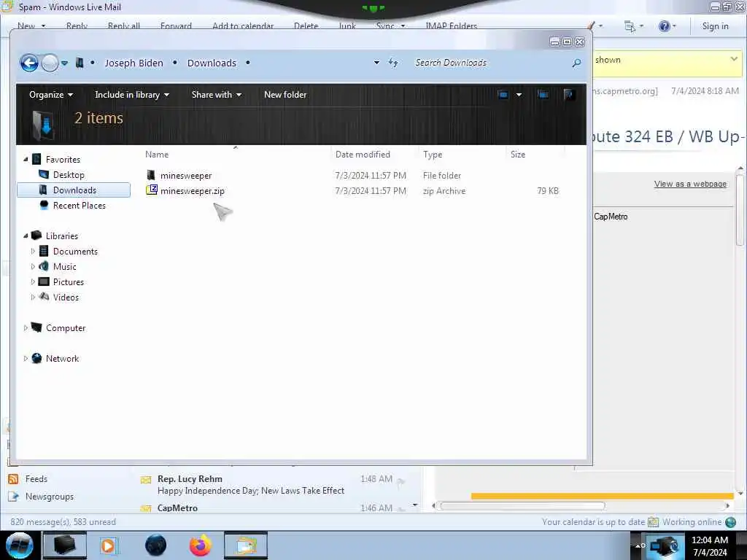
Task: Open the Share with menu
Action: coord(216,95)
